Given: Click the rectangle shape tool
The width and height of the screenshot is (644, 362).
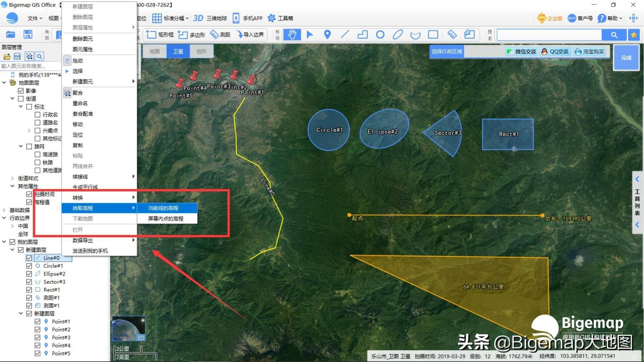Looking at the screenshot, I should pos(433,35).
